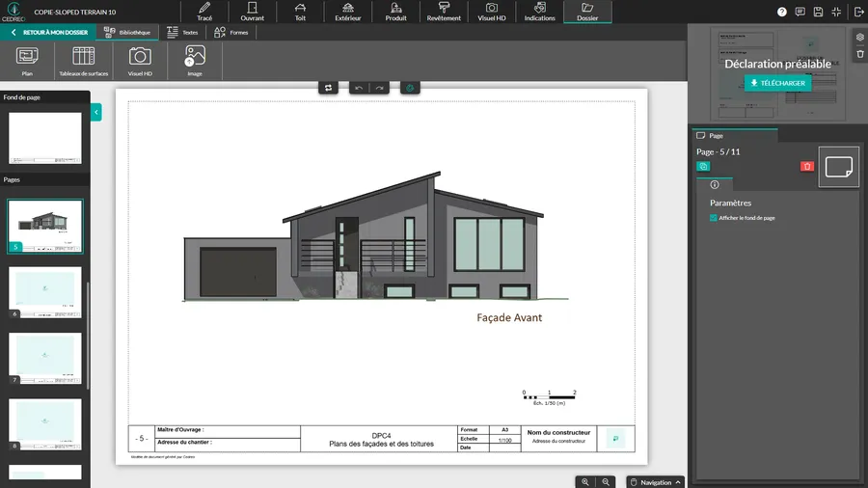Select the scale bar Éch. 1/50
The height and width of the screenshot is (488, 868).
tap(549, 397)
